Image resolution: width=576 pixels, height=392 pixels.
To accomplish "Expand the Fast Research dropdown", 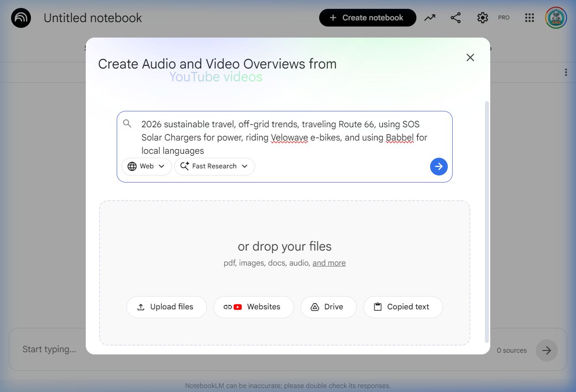I will pos(214,167).
